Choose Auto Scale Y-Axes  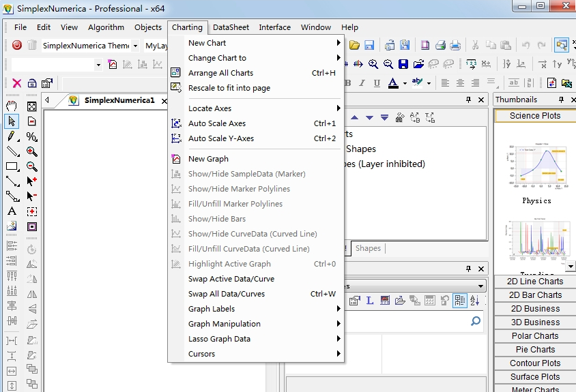tap(256, 138)
